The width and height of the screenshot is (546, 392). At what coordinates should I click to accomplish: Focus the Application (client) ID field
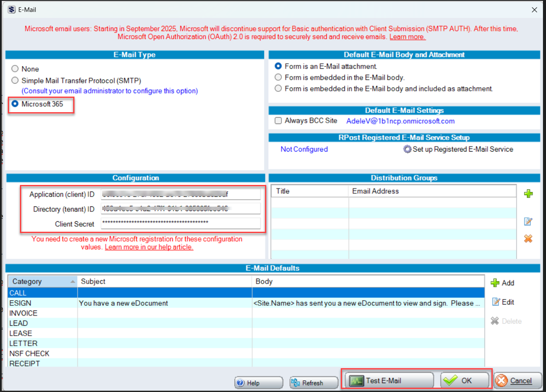click(181, 194)
